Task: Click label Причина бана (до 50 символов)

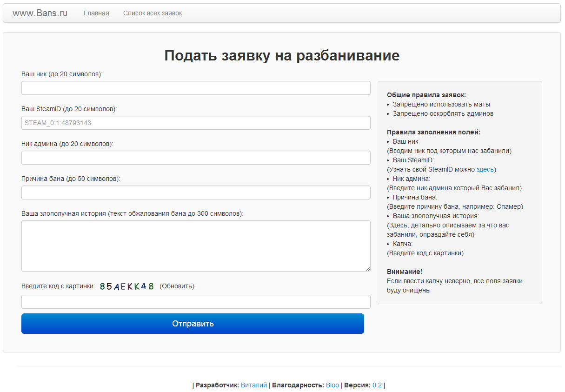Action: point(71,179)
